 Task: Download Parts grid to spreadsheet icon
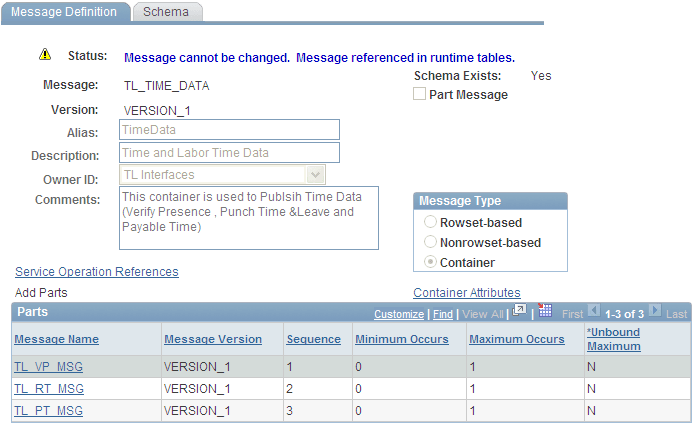click(545, 310)
